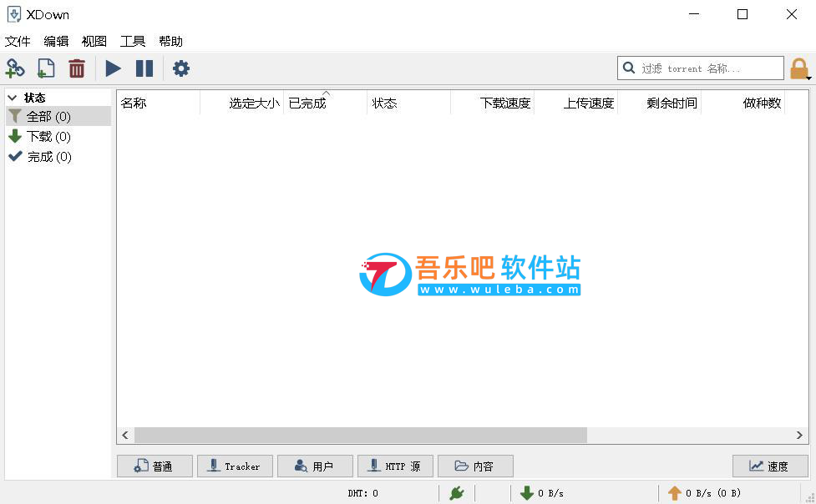The height and width of the screenshot is (504, 816).
Task: Click the XDown app icon in title bar
Action: (x=14, y=14)
